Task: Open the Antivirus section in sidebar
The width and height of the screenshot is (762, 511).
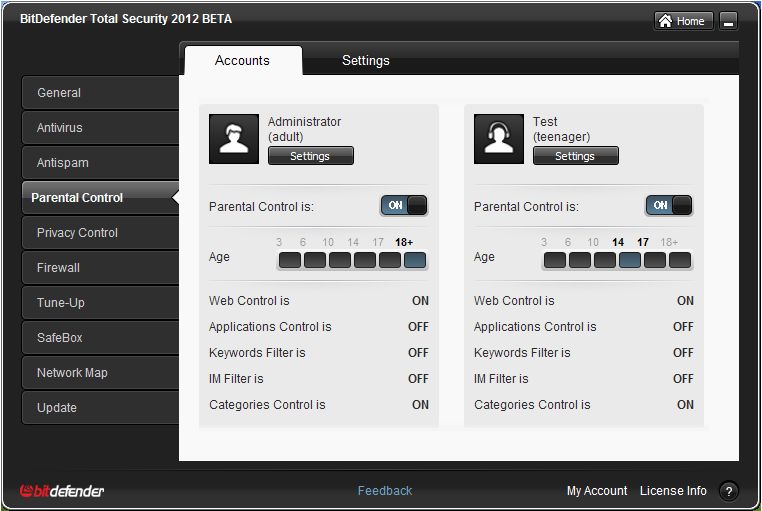Action: (x=101, y=128)
